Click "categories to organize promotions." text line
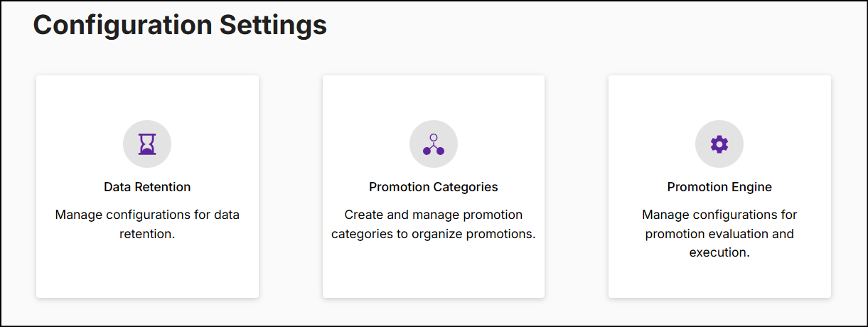 (x=434, y=233)
